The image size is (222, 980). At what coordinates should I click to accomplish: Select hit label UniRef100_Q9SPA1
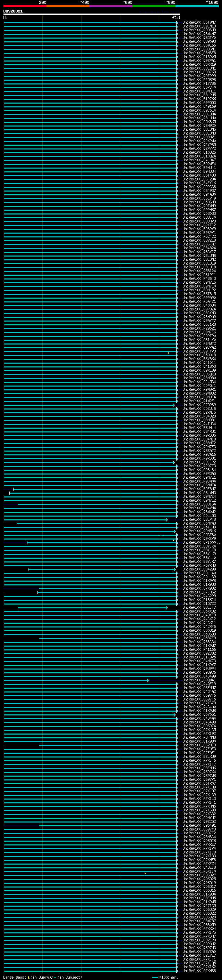click(x=199, y=60)
